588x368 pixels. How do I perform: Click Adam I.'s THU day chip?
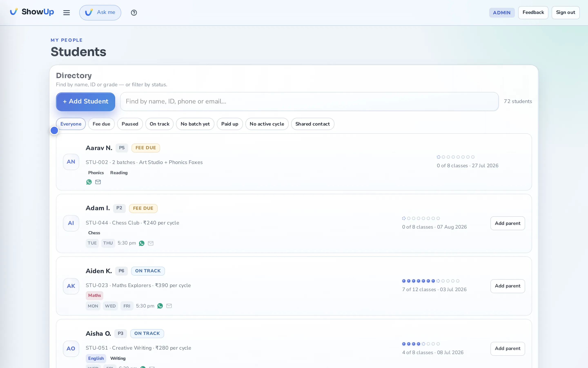click(x=108, y=243)
